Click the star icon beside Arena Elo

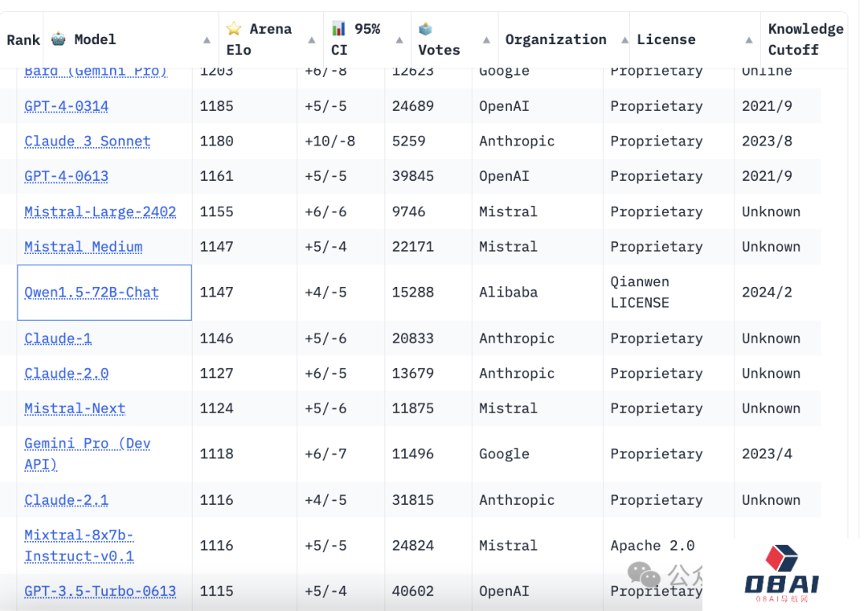234,29
